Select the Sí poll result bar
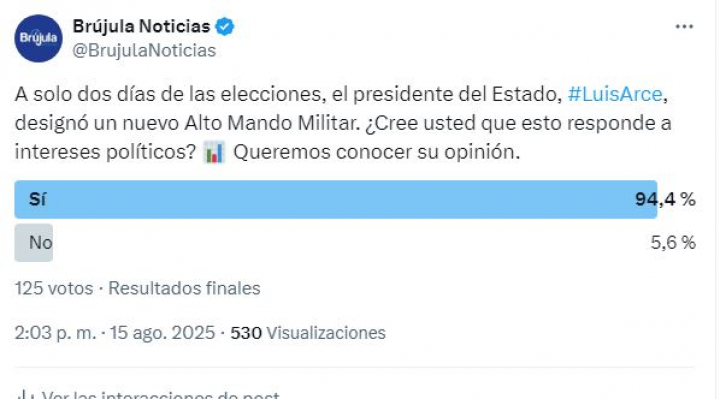This screenshot has height=399, width=720. pyautogui.click(x=336, y=199)
